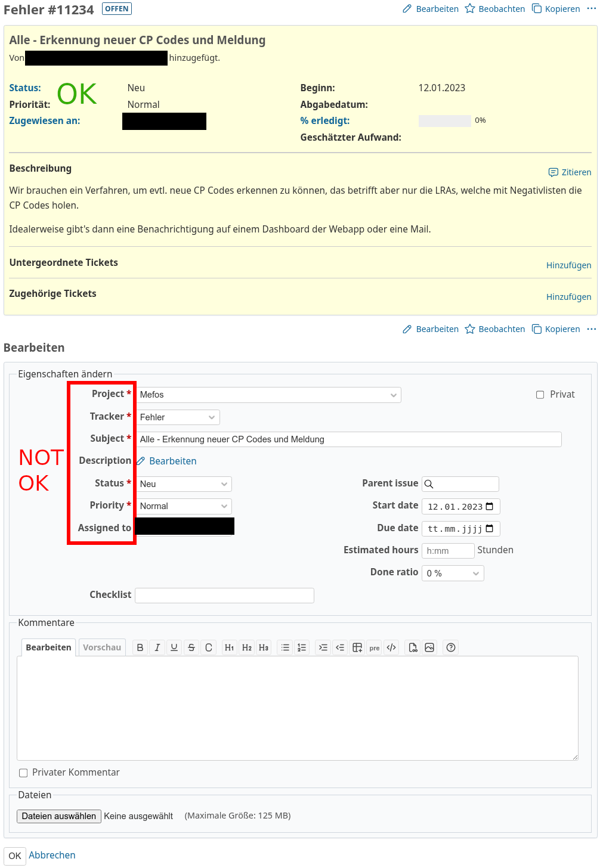Submit the form with OK button beside Abbrechen
The width and height of the screenshot is (603, 868).
click(15, 855)
